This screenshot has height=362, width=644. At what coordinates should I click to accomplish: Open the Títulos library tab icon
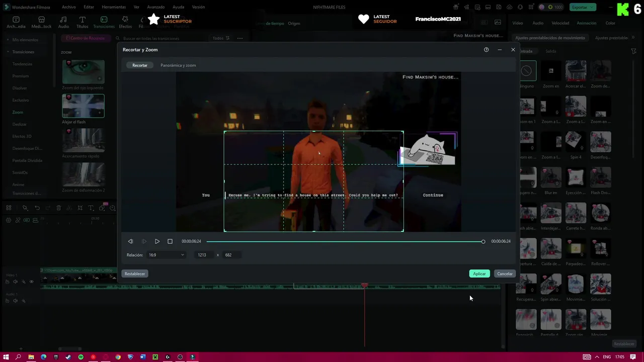(83, 22)
